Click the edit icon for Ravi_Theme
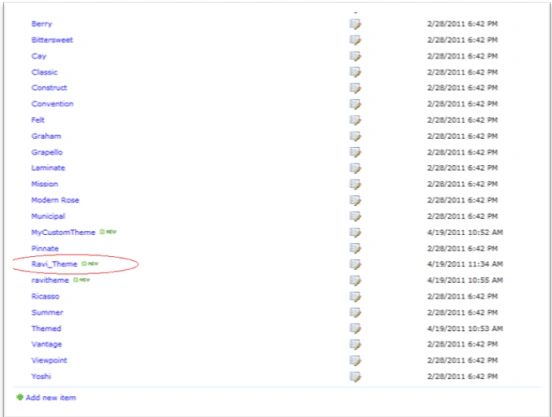 point(355,264)
